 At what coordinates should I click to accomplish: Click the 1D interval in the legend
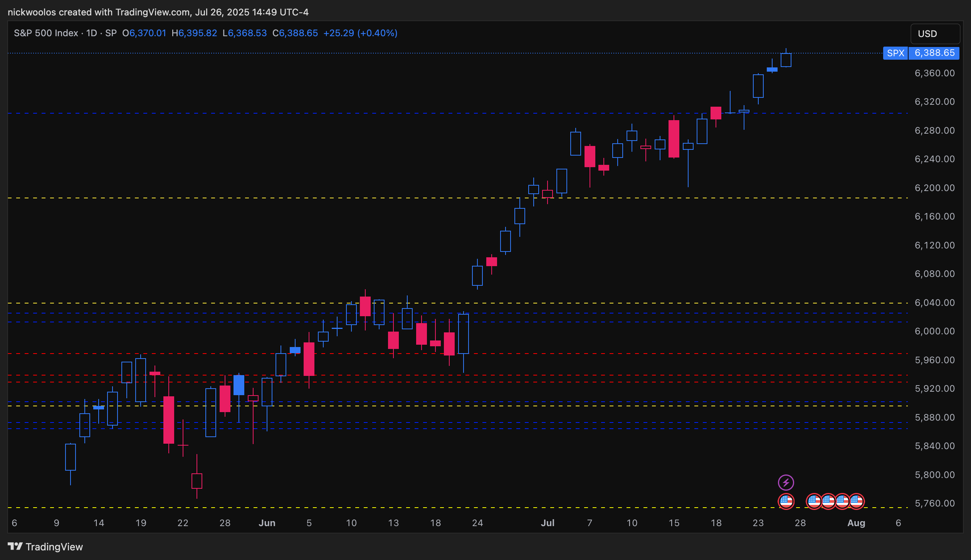click(91, 33)
